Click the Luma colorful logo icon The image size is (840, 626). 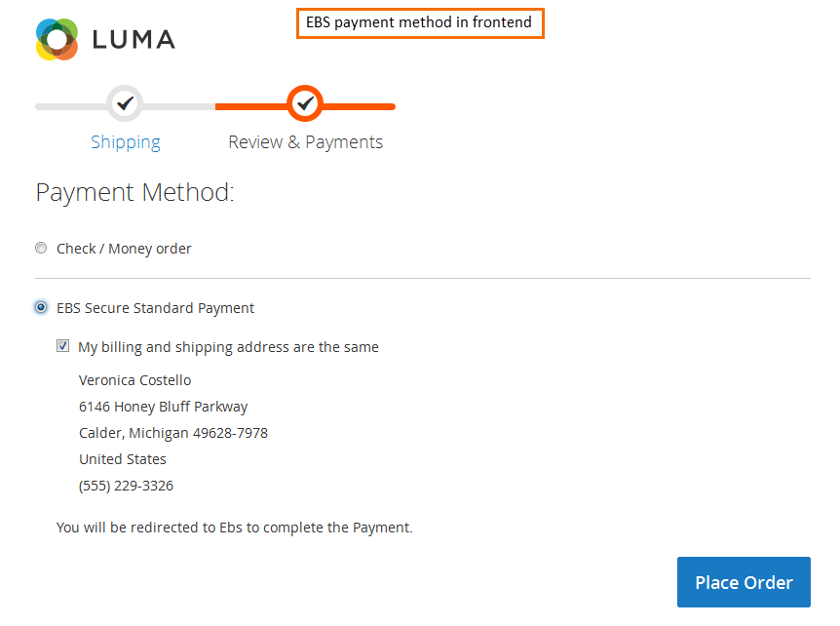(x=57, y=39)
